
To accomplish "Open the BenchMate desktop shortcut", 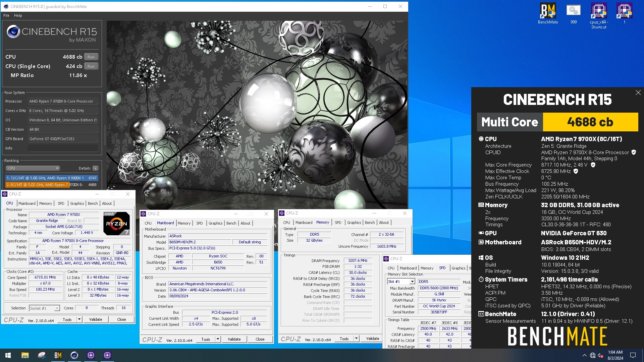I will [x=548, y=13].
